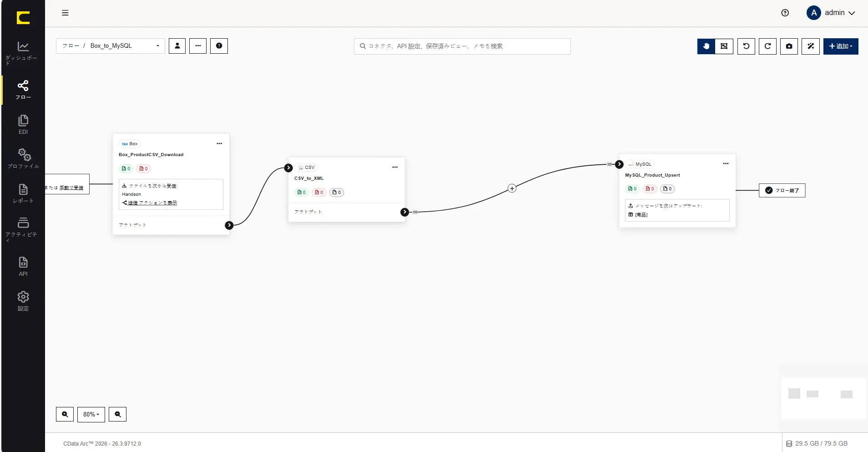The width and height of the screenshot is (868, 452).
Task: Click the CSV_to_XML gray pending counter
Action: (337, 193)
